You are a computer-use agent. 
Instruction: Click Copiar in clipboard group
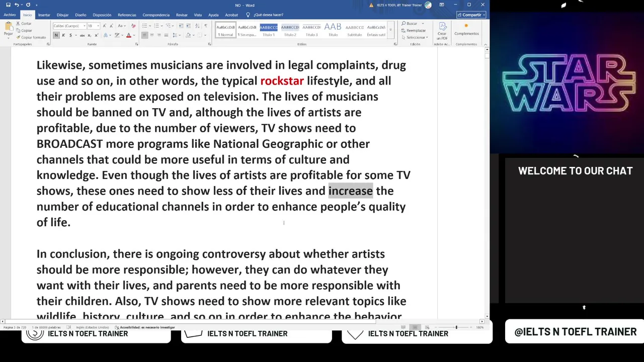[24, 30]
